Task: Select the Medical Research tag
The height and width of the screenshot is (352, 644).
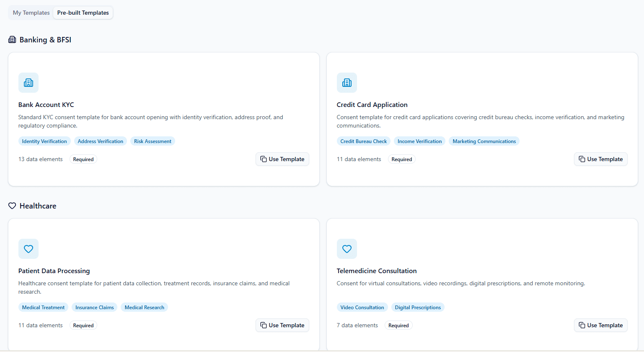Action: click(x=144, y=307)
